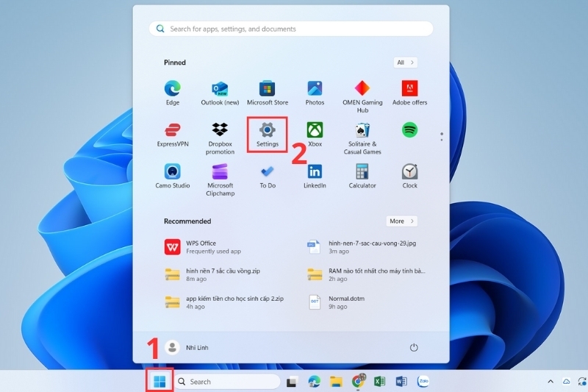
Task: Open the Clock app
Action: tap(409, 176)
